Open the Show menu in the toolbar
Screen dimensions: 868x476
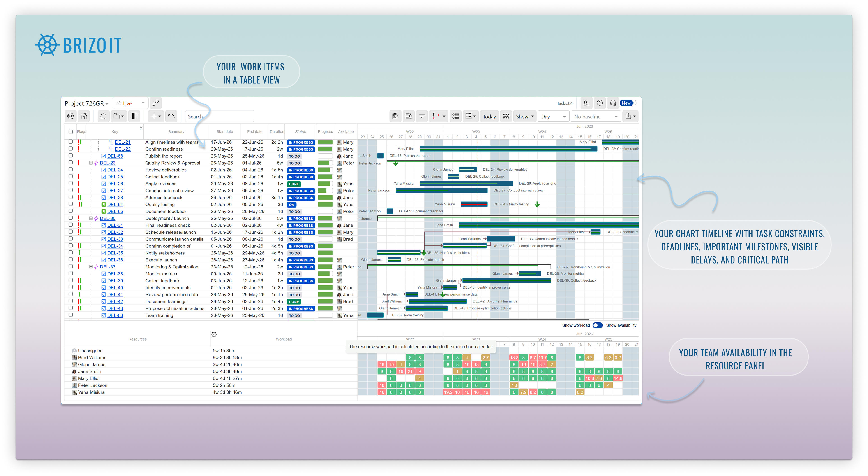click(x=524, y=116)
